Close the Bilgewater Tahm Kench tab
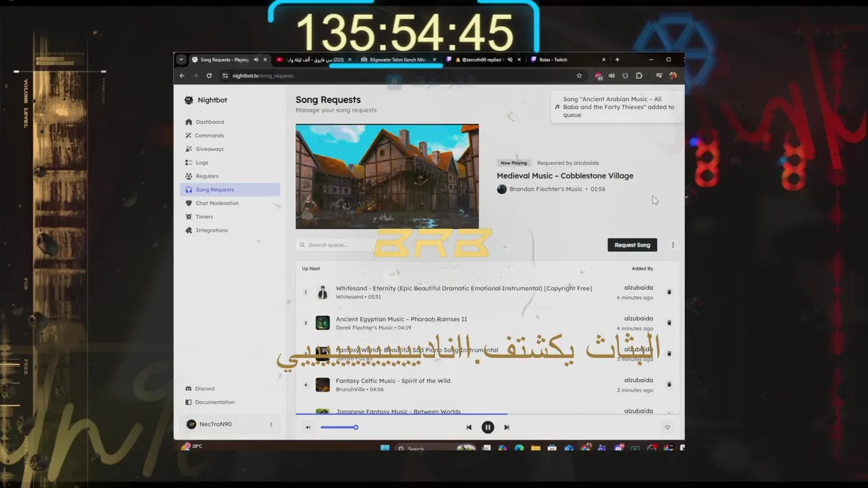The height and width of the screenshot is (488, 868). click(434, 60)
